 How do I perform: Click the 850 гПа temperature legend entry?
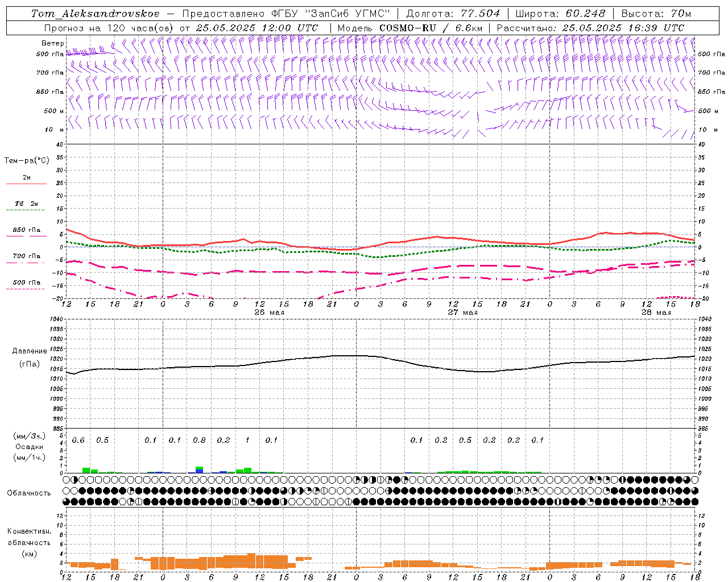(27, 230)
